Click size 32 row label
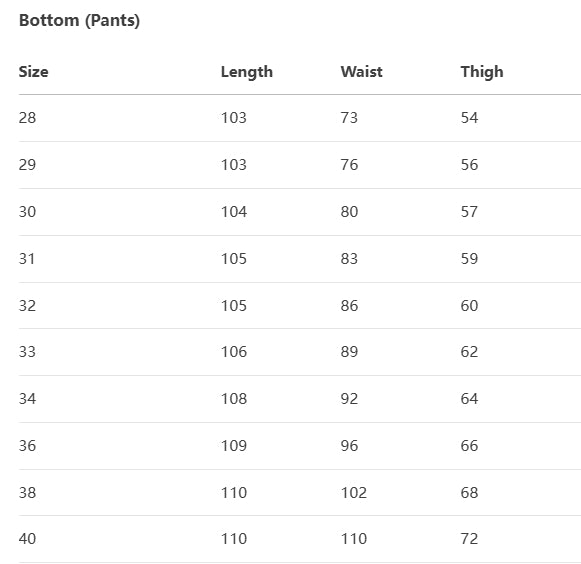 point(27,306)
